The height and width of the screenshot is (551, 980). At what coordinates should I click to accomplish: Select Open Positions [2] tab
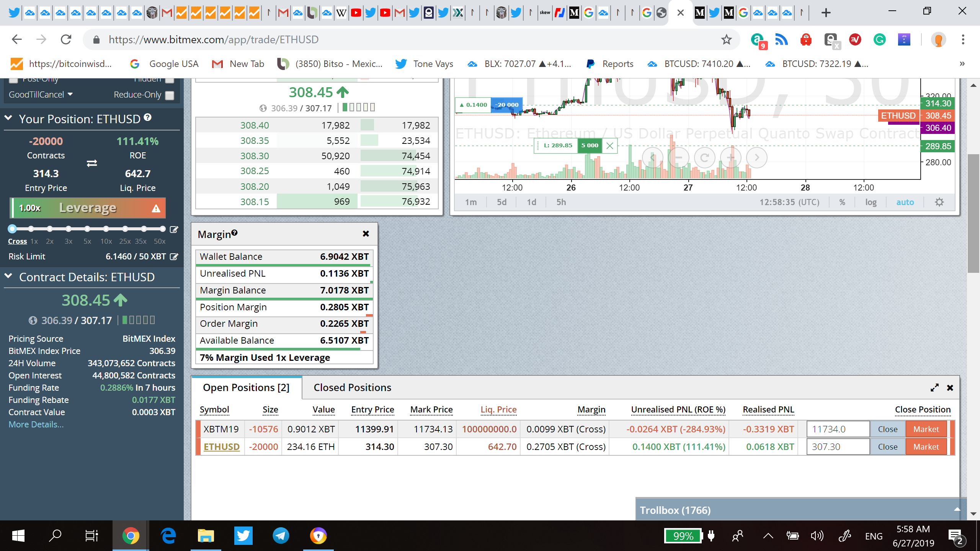click(x=246, y=388)
